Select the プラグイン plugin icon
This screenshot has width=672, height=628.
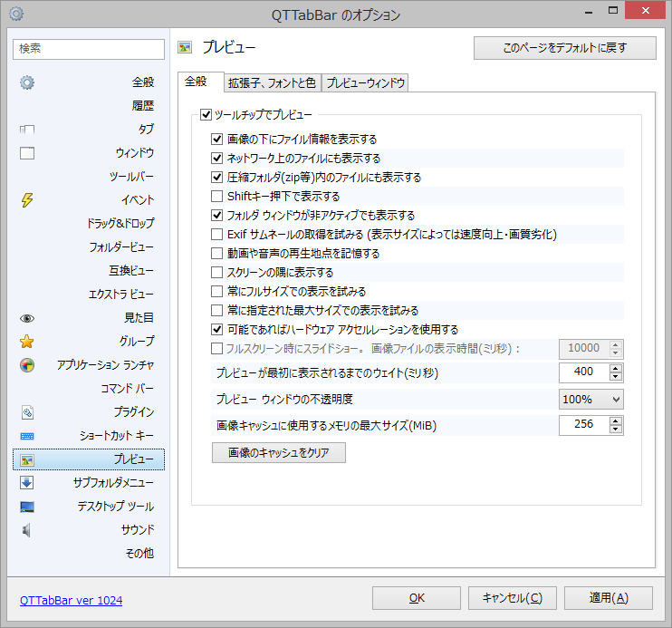click(x=27, y=412)
